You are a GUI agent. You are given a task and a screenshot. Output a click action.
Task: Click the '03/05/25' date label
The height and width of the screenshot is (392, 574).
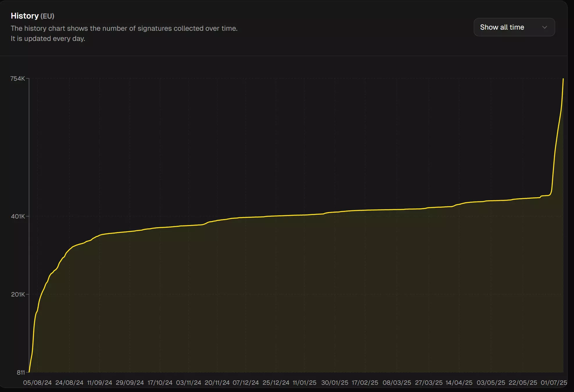point(491,382)
